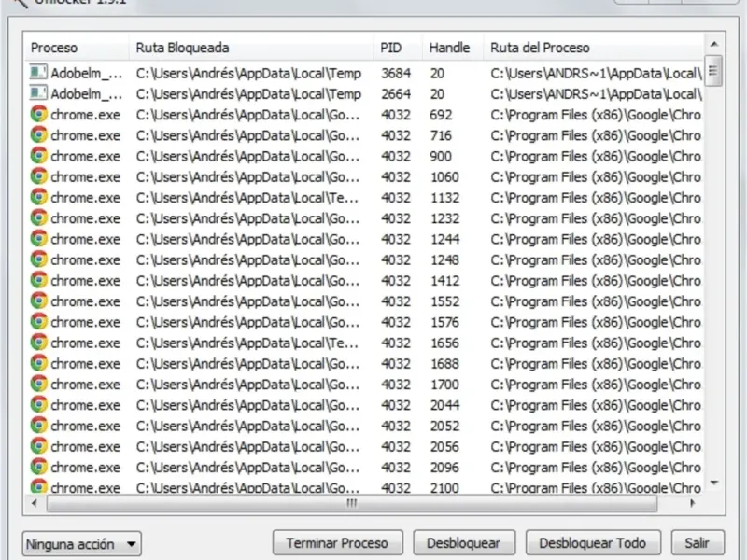Select chrome icon for handle 1412 row
The height and width of the screenshot is (560, 747).
pos(39,280)
